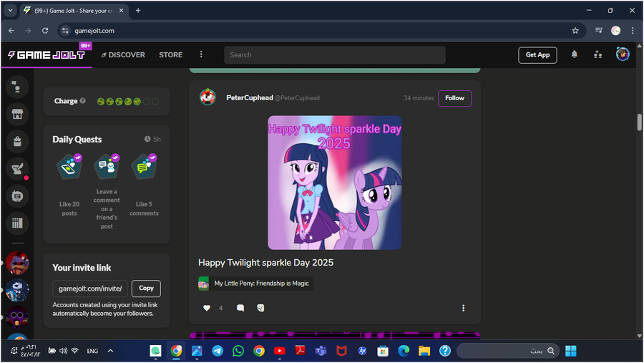Open the Windows Start menu
644x363 pixels.
pyautogui.click(x=571, y=351)
